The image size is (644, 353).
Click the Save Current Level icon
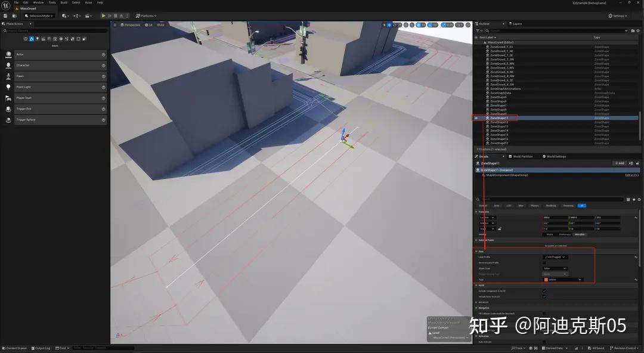[5, 16]
